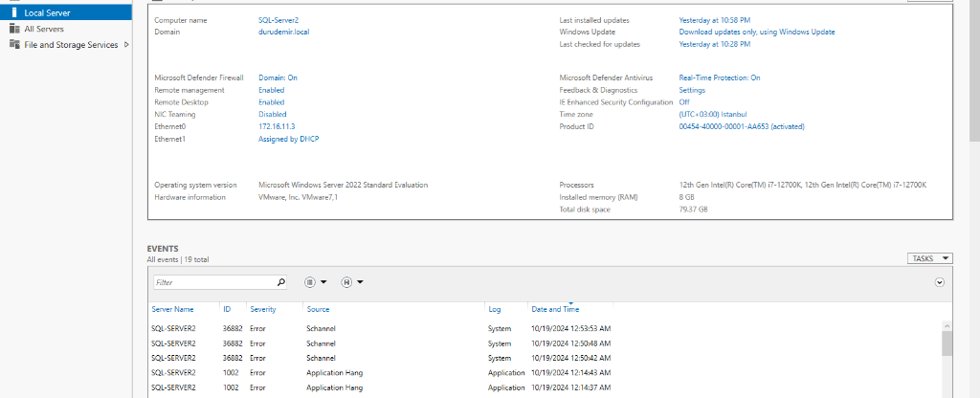Sort events by Date and Time column
The image size is (980, 398).
pos(555,309)
